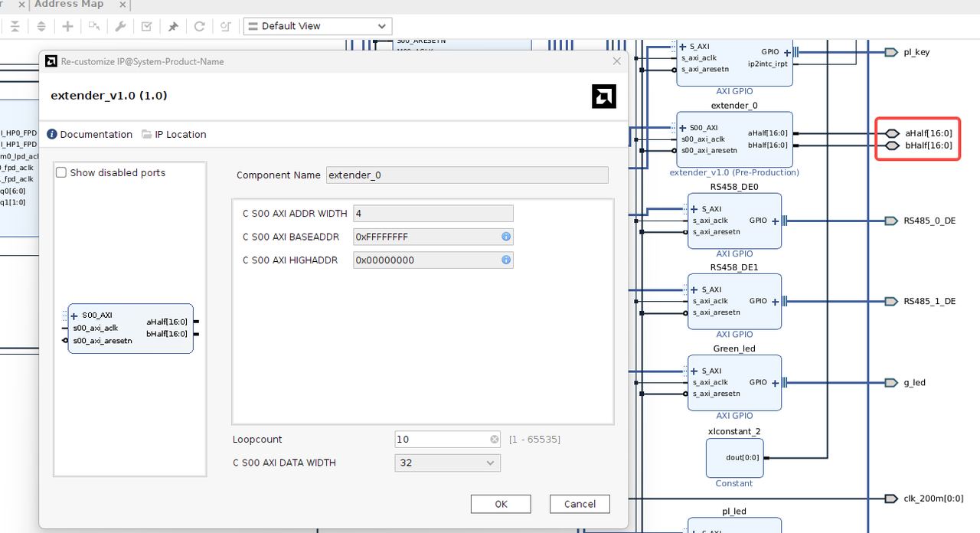Image resolution: width=980 pixels, height=533 pixels.
Task: Click the Validate Design checkmark icon
Action: click(x=146, y=26)
